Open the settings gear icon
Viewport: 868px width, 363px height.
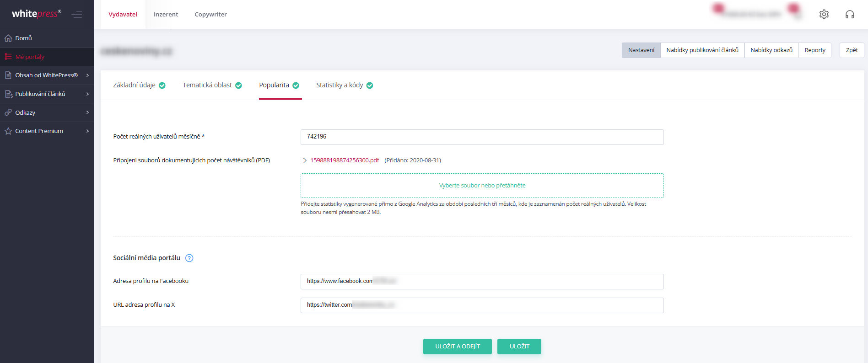tap(824, 14)
